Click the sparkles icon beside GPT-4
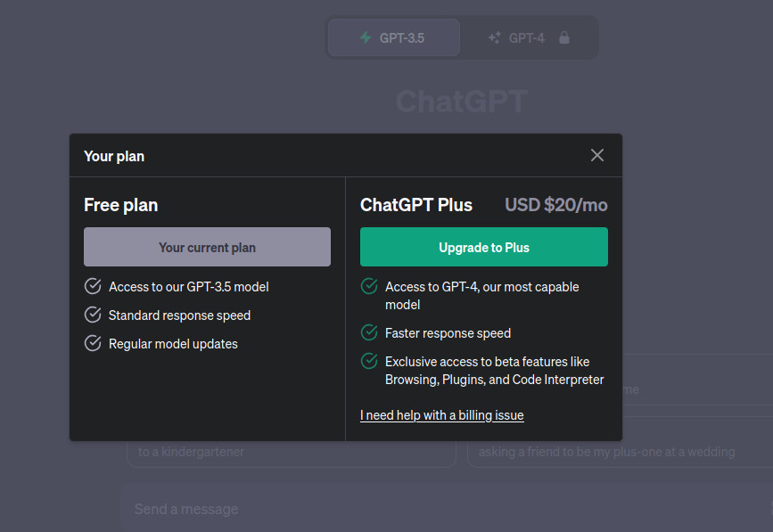Image resolution: width=773 pixels, height=532 pixels. click(492, 37)
